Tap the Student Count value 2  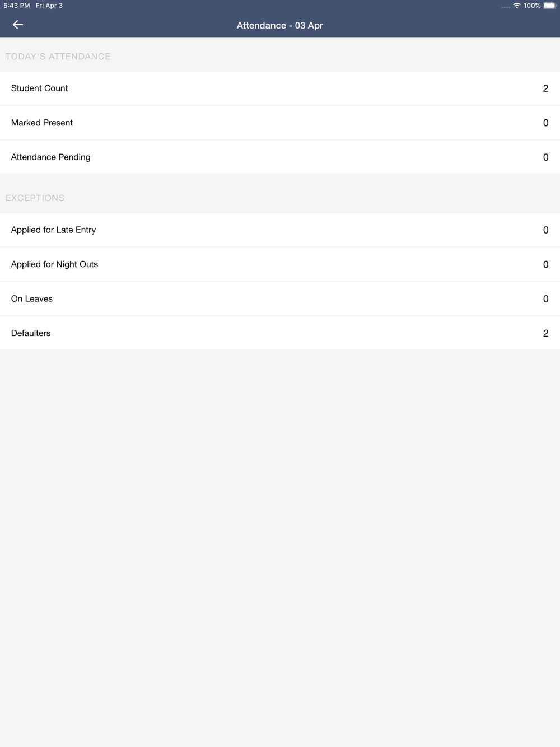545,88
